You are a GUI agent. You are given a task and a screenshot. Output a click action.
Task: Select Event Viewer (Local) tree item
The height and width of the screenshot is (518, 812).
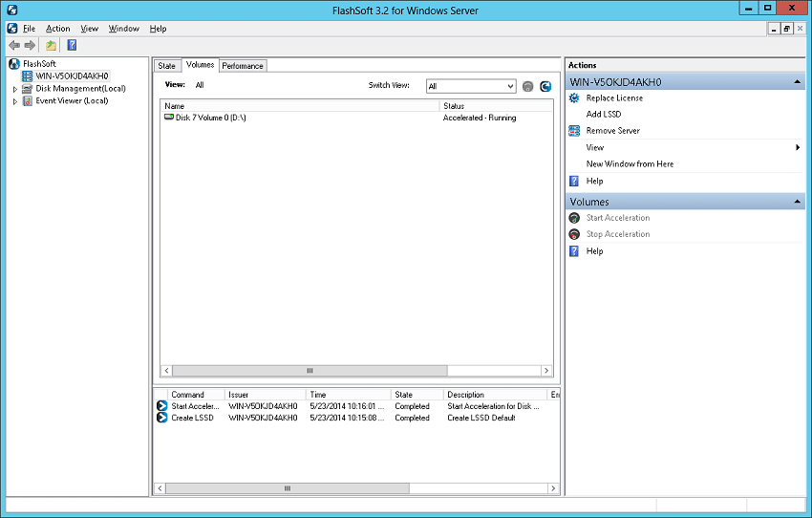(x=72, y=101)
